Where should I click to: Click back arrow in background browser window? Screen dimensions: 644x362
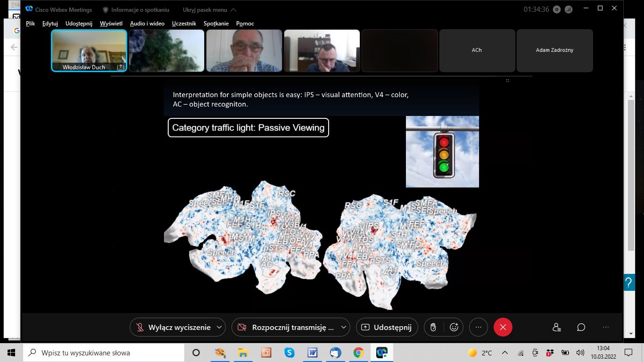(x=14, y=47)
